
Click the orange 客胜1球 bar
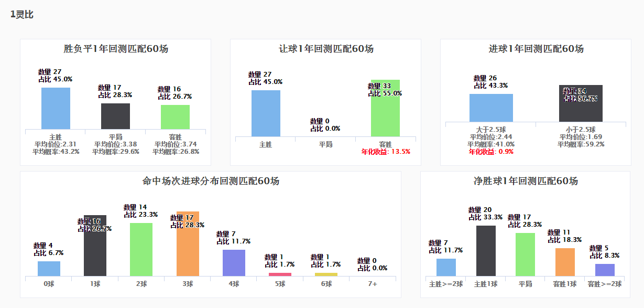coord(565,262)
